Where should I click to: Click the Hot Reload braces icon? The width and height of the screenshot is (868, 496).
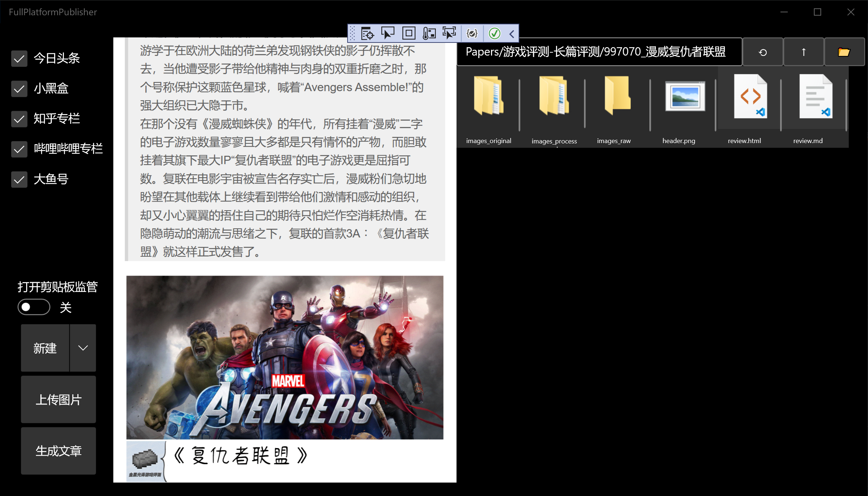tap(472, 34)
